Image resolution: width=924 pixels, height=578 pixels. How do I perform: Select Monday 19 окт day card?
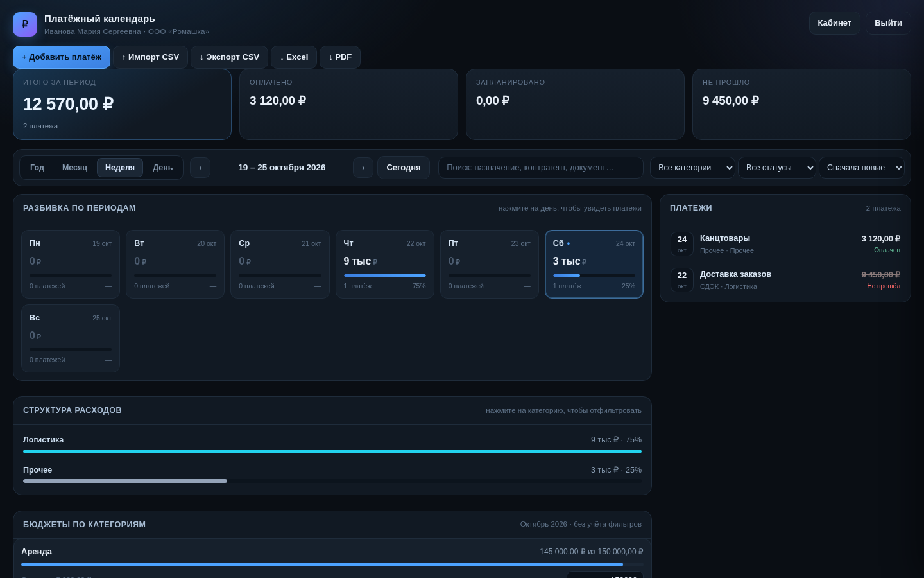71,265
